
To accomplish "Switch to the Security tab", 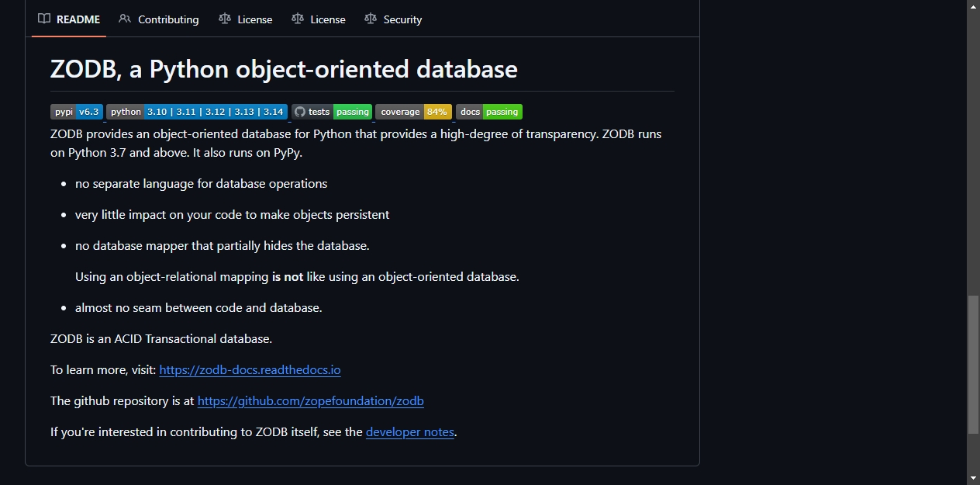I will pyautogui.click(x=393, y=19).
